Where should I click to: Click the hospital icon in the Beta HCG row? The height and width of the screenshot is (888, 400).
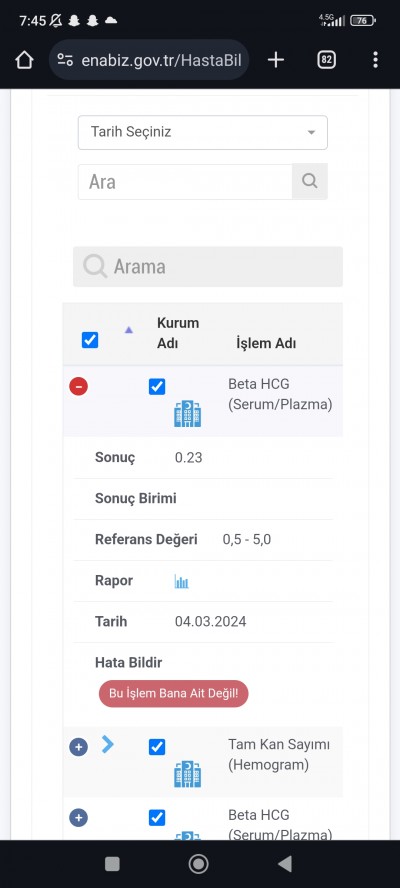pos(188,413)
